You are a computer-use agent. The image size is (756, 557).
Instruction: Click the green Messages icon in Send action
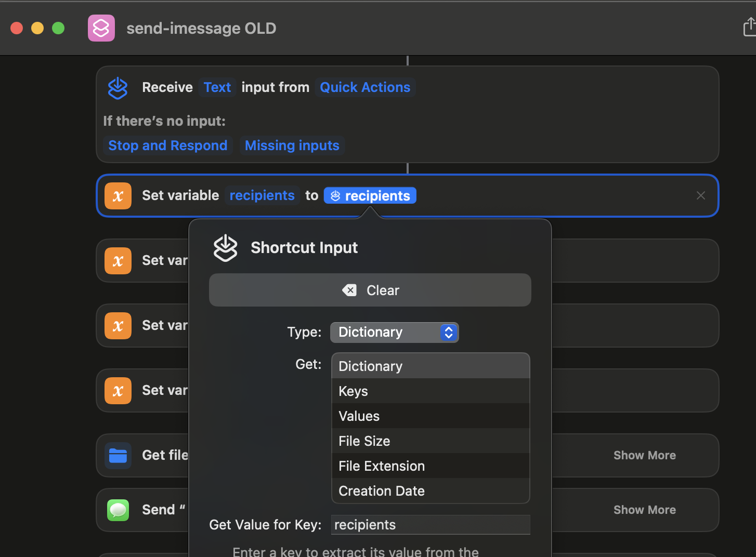(118, 510)
